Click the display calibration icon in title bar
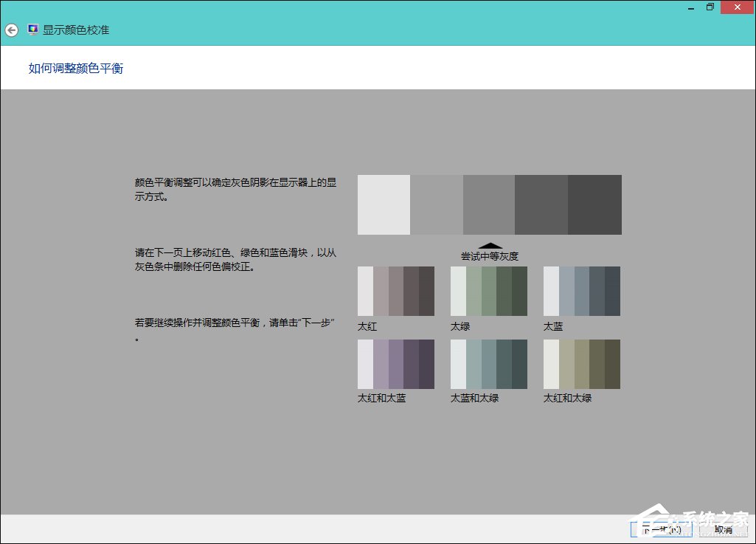Image resolution: width=756 pixels, height=544 pixels. click(x=32, y=29)
